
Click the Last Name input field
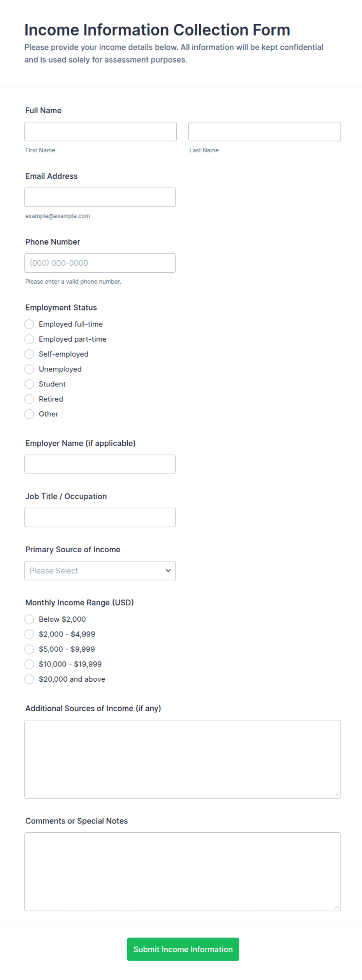tap(264, 132)
